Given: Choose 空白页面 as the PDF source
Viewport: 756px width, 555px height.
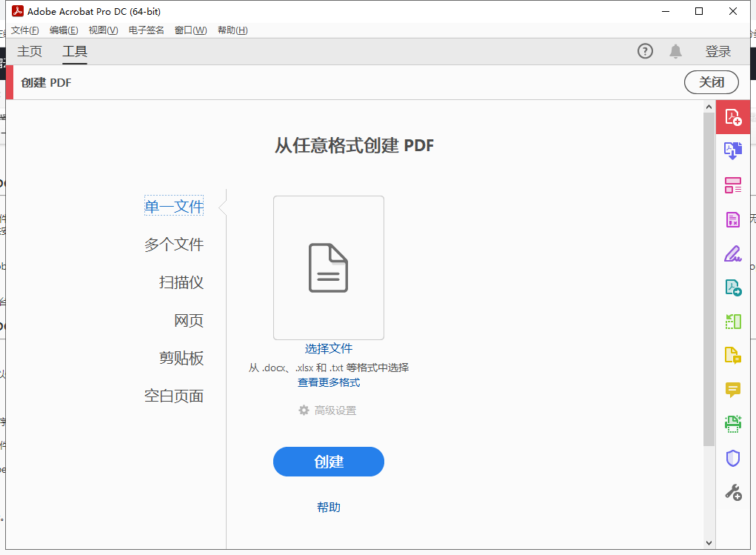Looking at the screenshot, I should click(173, 396).
